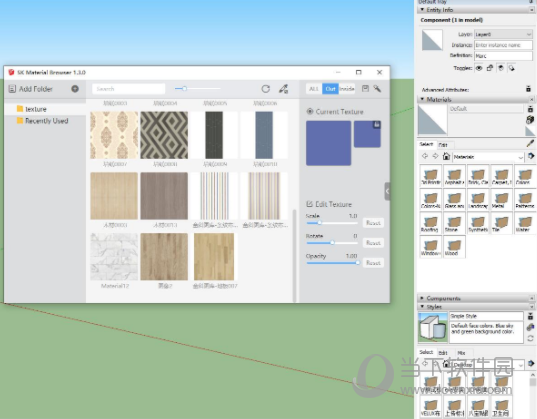Select the diamond pattern wallpaper thumbnail

164,135
